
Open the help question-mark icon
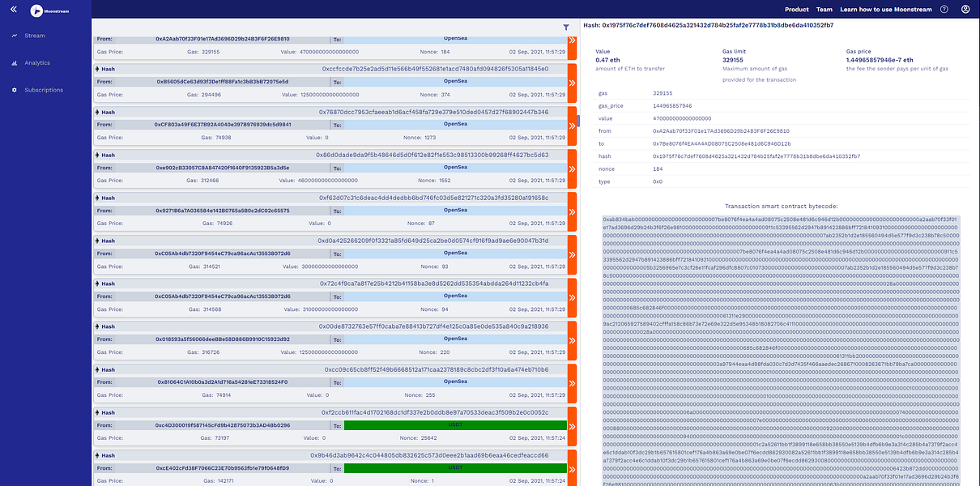(944, 10)
